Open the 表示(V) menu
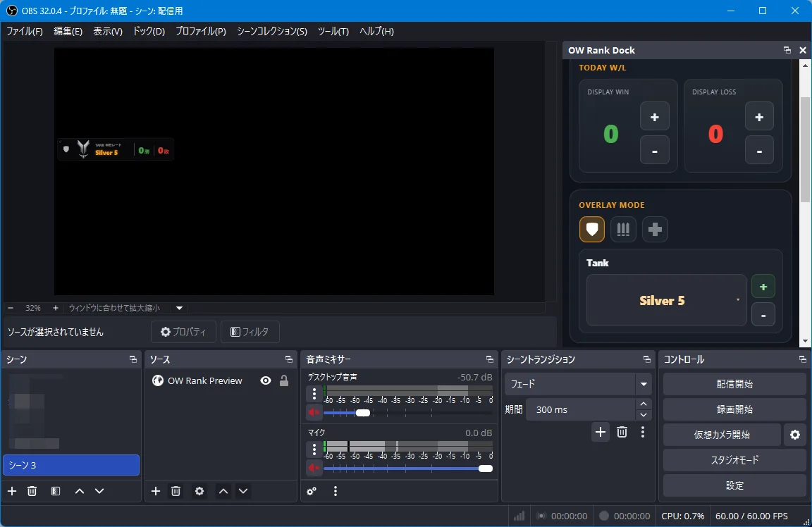This screenshot has height=527, width=812. point(108,31)
